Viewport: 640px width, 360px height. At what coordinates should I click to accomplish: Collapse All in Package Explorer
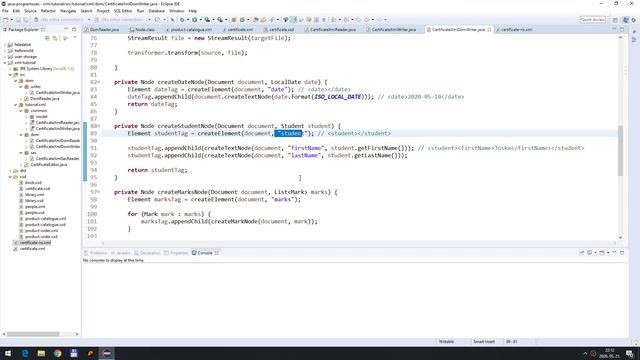47,38
